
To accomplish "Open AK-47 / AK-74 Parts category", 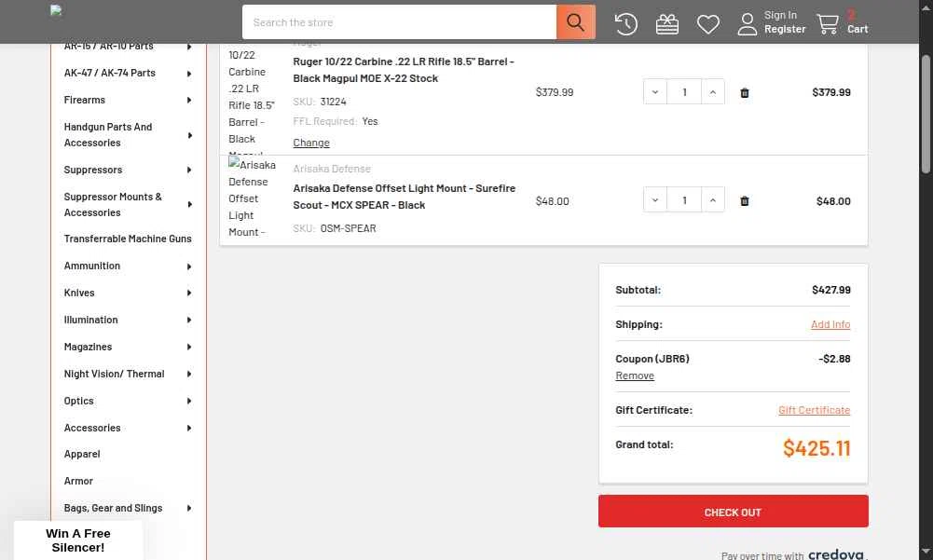I will [109, 73].
